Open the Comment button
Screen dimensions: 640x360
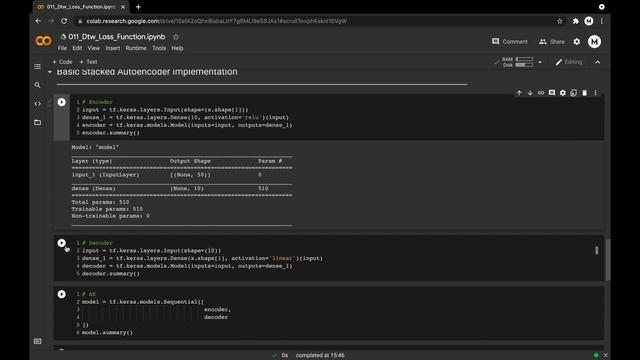click(x=509, y=42)
